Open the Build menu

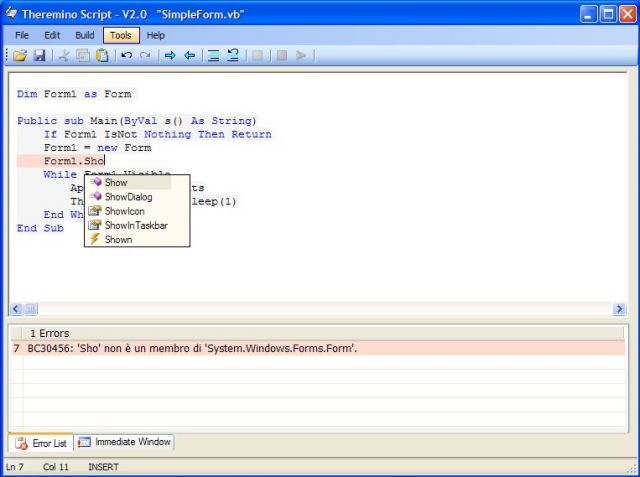85,35
